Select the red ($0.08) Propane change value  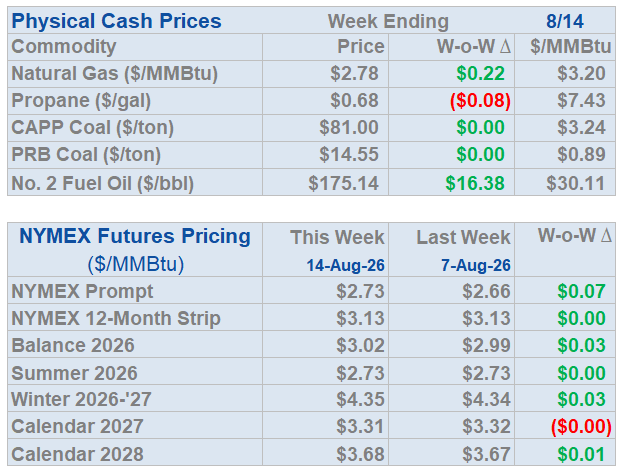click(480, 100)
